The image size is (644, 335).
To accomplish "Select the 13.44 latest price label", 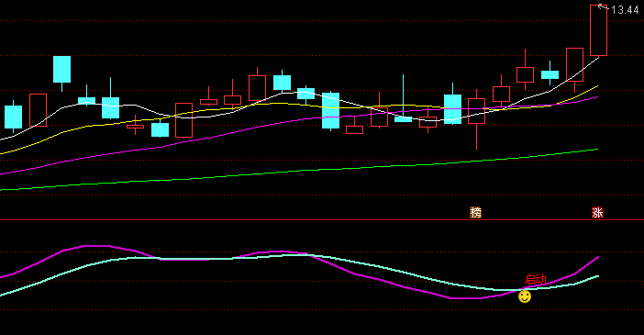I will click(x=625, y=10).
